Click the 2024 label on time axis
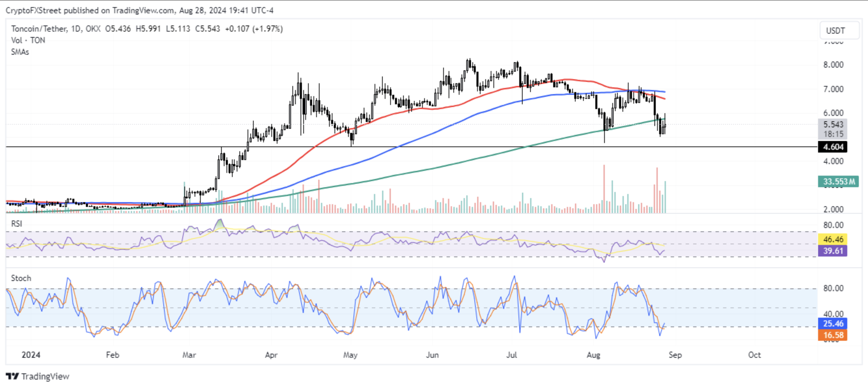Image resolution: width=868 pixels, height=388 pixels. tap(31, 355)
